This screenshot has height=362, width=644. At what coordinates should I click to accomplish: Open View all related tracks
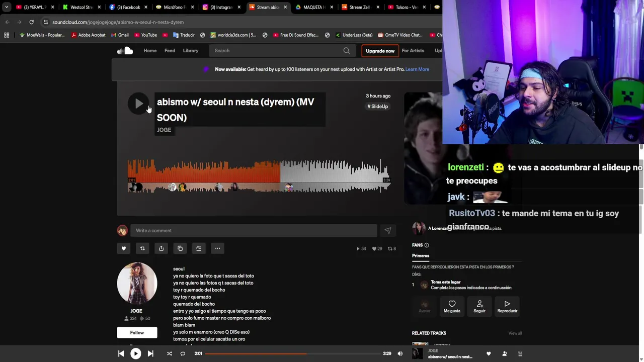pyautogui.click(x=515, y=333)
